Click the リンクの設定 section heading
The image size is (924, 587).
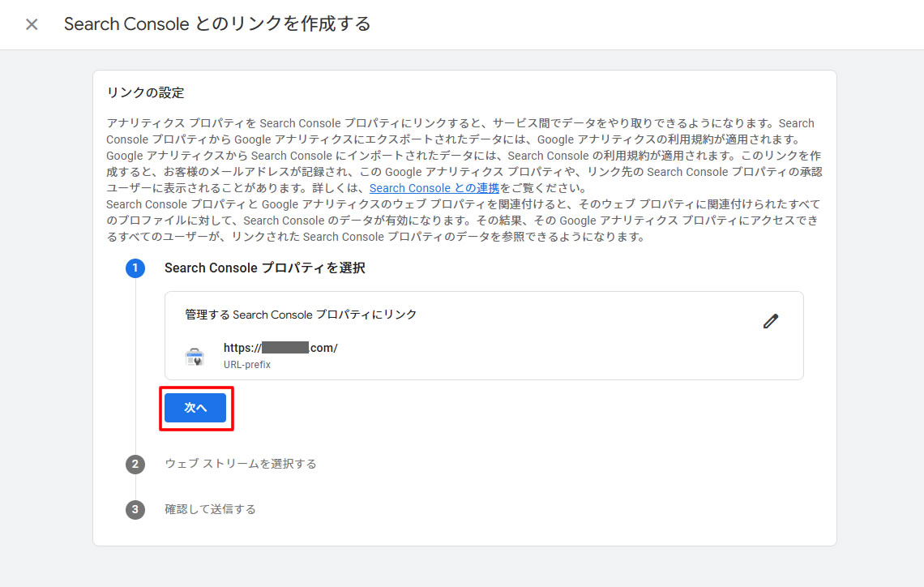tap(145, 92)
